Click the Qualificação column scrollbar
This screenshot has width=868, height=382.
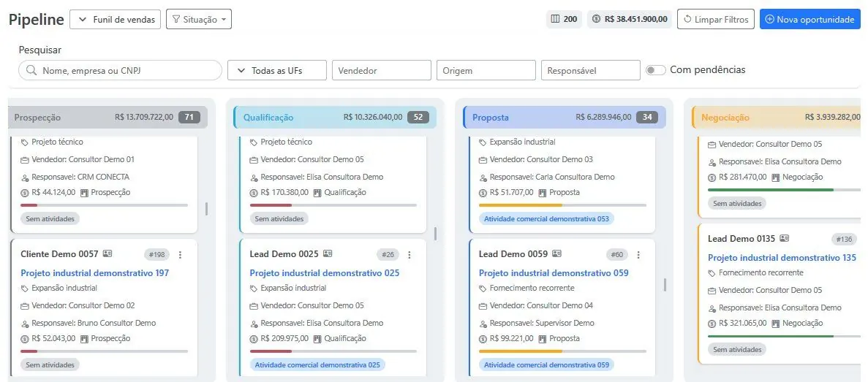click(435, 233)
